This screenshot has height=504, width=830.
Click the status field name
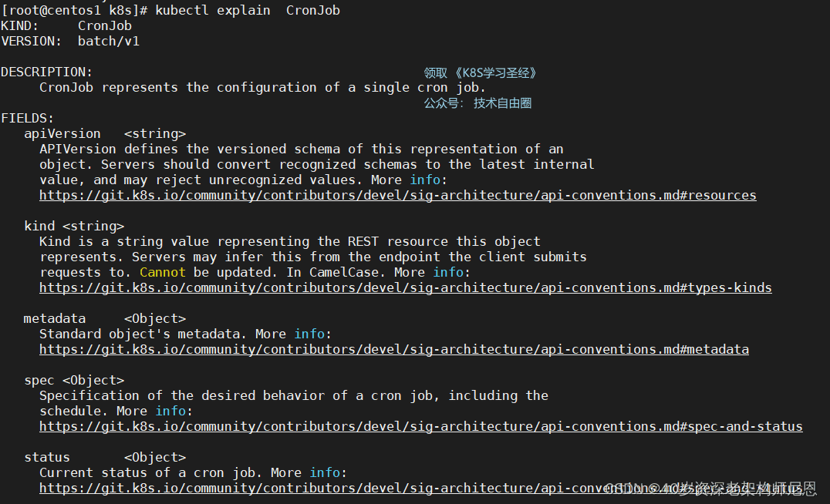[x=46, y=458]
